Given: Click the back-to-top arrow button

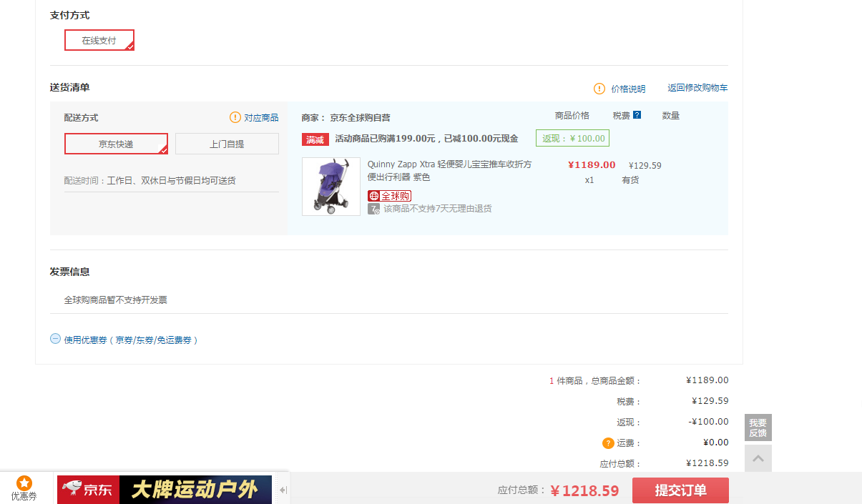Looking at the screenshot, I should point(758,458).
